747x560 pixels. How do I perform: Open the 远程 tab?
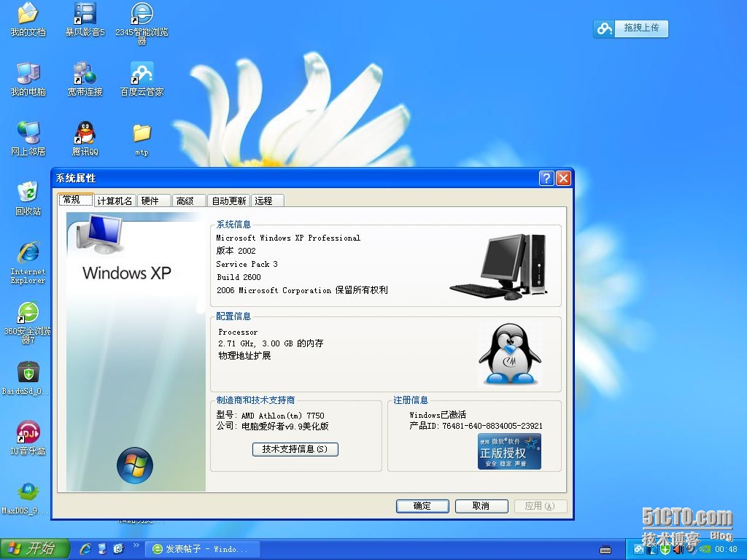[x=268, y=201]
